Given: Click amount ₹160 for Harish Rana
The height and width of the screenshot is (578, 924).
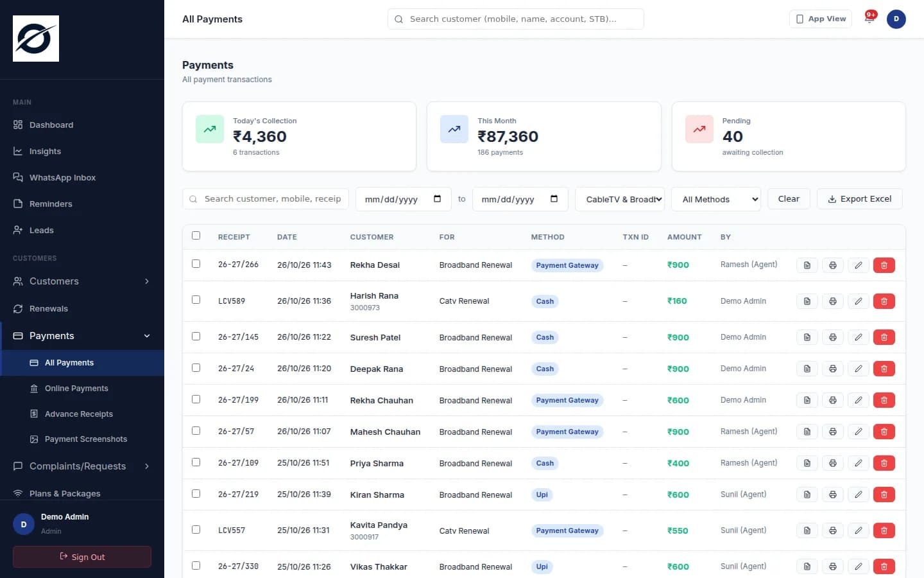Looking at the screenshot, I should (677, 301).
